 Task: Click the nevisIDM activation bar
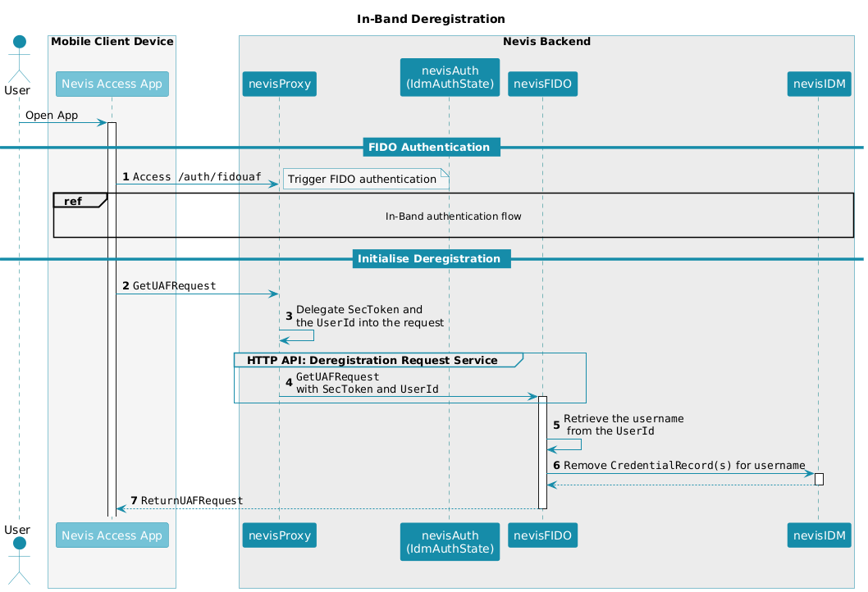coord(820,479)
